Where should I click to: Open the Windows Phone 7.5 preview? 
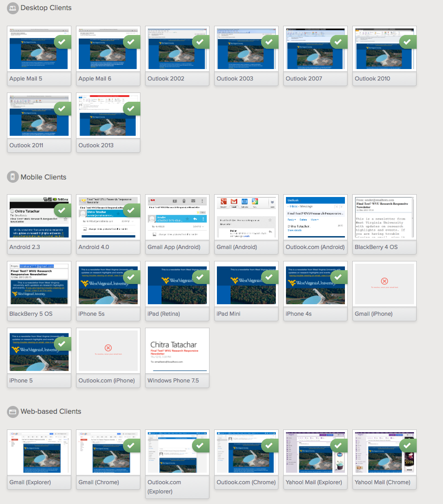tap(177, 351)
